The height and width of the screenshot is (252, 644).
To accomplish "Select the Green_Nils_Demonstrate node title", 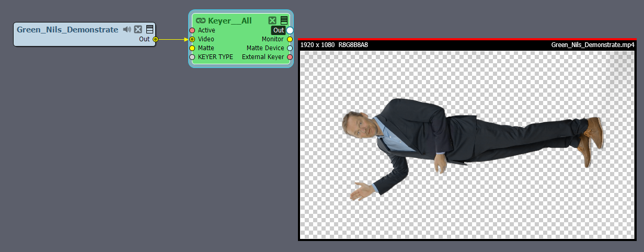I will point(67,30).
